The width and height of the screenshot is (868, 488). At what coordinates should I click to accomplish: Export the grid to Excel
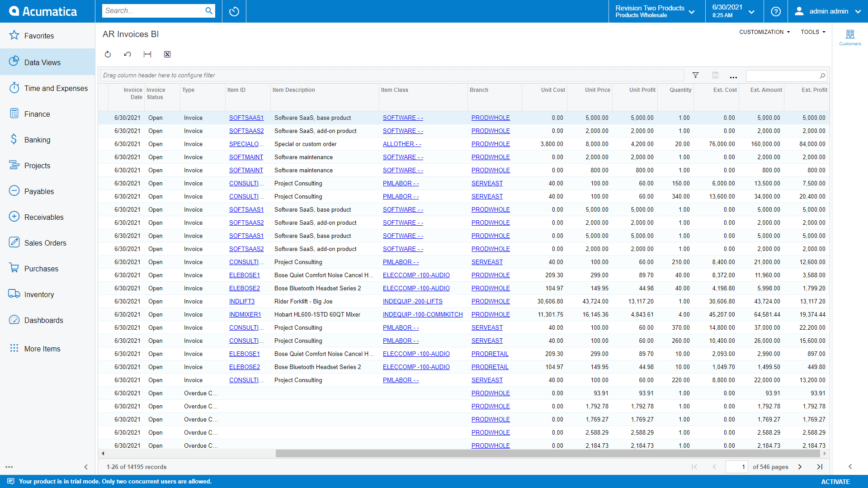(x=167, y=54)
